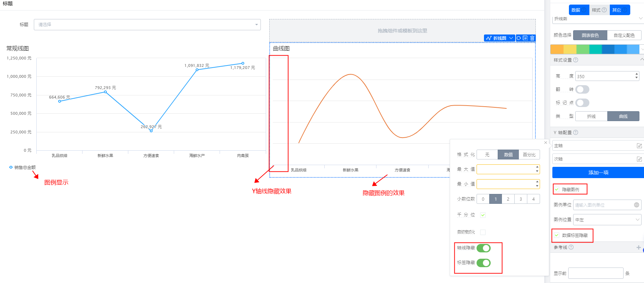Switch to the 样式 tab
The image size is (644, 283).
(599, 10)
